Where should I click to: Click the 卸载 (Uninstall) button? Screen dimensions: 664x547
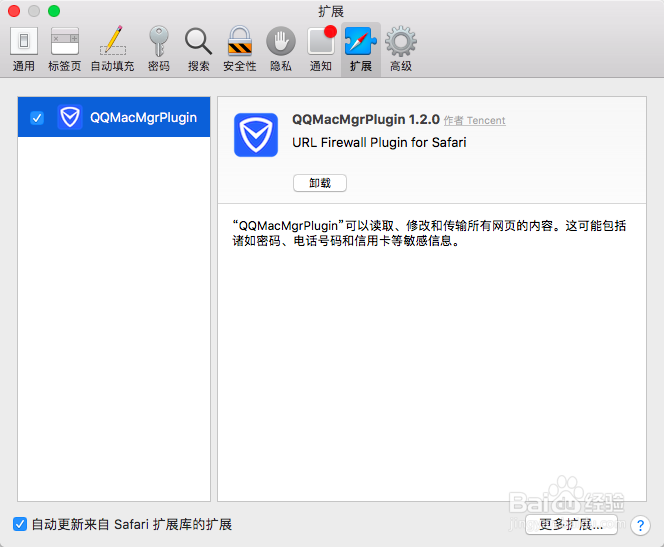320,183
